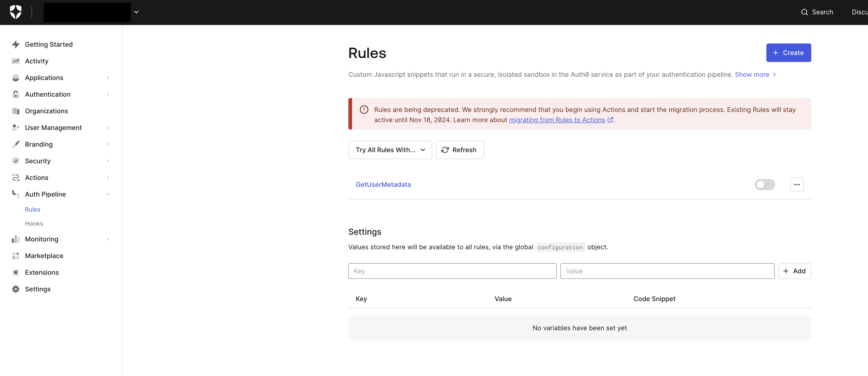Image resolution: width=868 pixels, height=376 pixels.
Task: Click the Applications sidebar icon
Action: pos(16,77)
